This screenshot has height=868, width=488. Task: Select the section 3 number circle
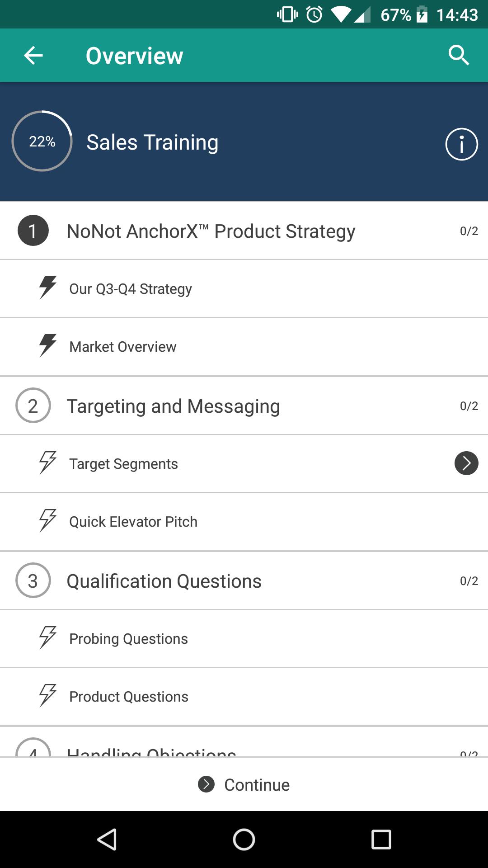[x=33, y=580]
